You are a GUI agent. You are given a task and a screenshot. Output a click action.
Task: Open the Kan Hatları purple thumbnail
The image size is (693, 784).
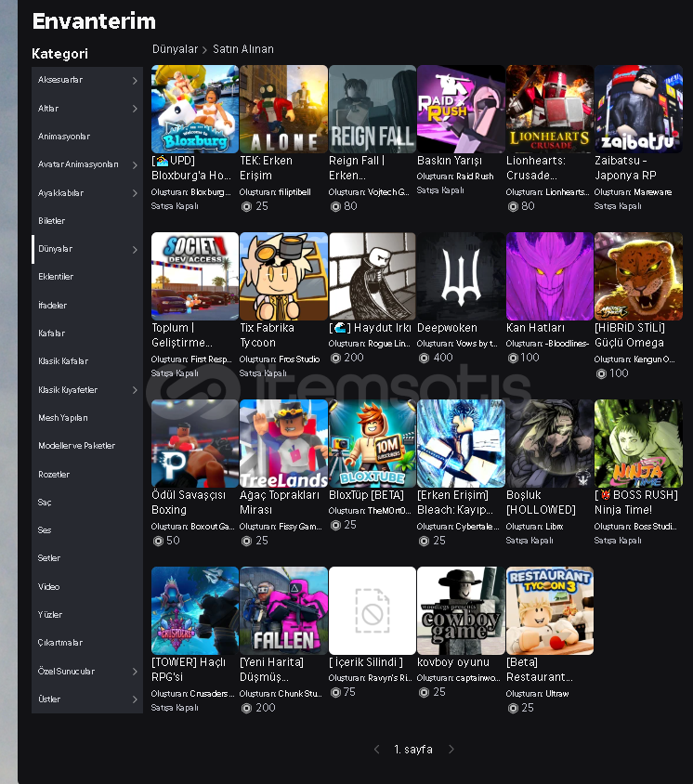[x=550, y=276]
